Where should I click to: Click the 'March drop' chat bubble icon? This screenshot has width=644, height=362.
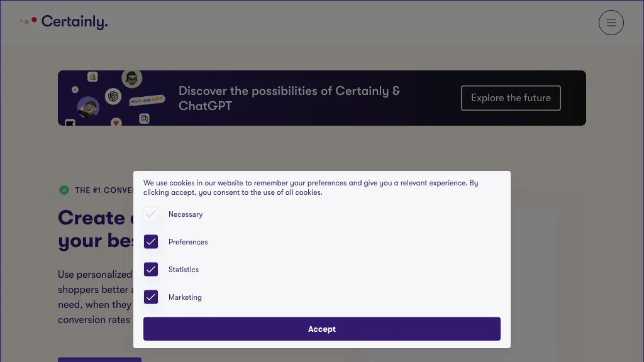point(145,100)
